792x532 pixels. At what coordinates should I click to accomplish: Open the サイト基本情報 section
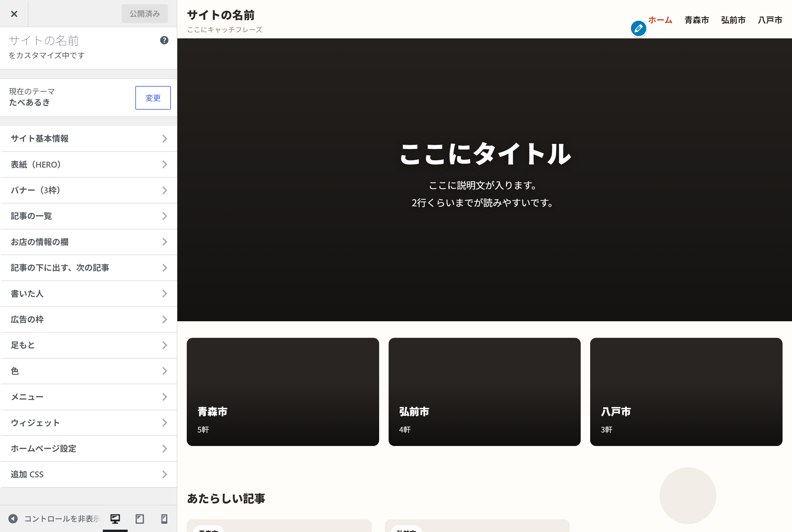pyautogui.click(x=89, y=138)
